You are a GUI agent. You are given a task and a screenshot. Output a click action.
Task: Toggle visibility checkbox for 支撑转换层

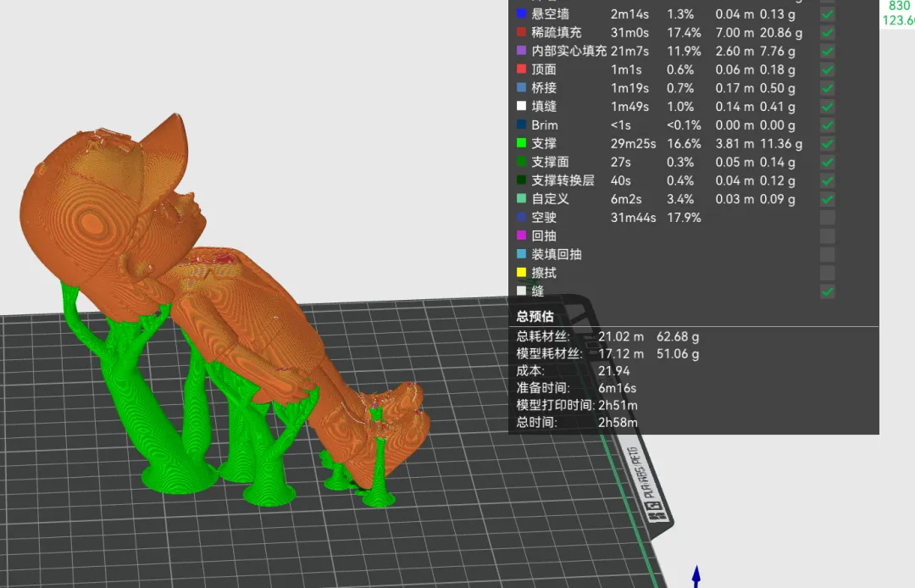(x=827, y=180)
